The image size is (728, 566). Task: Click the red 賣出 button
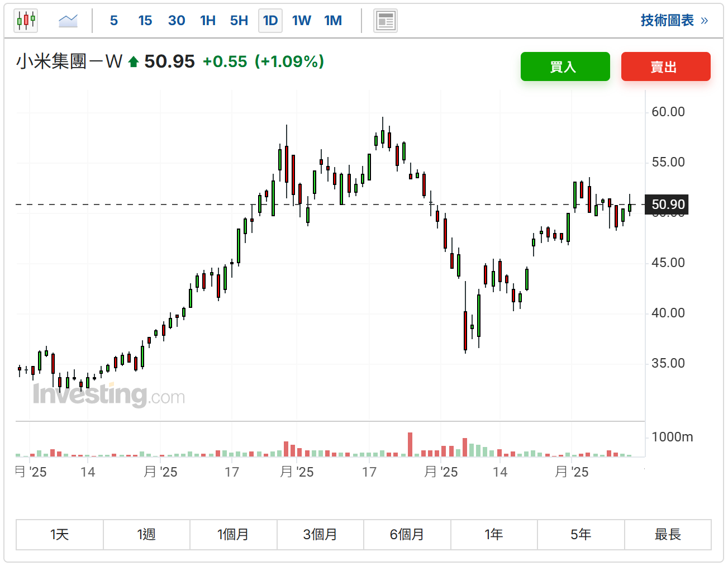coord(666,66)
